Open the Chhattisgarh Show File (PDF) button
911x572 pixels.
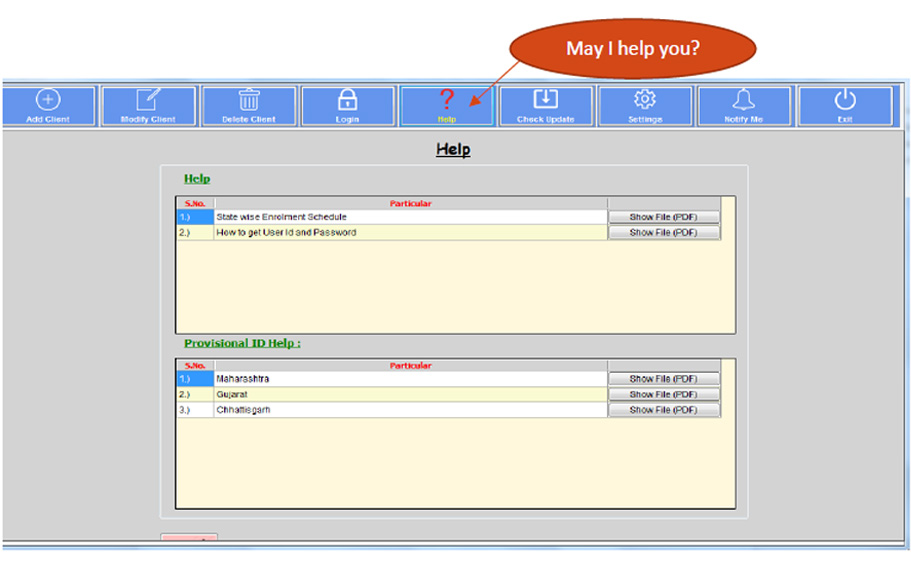click(663, 410)
